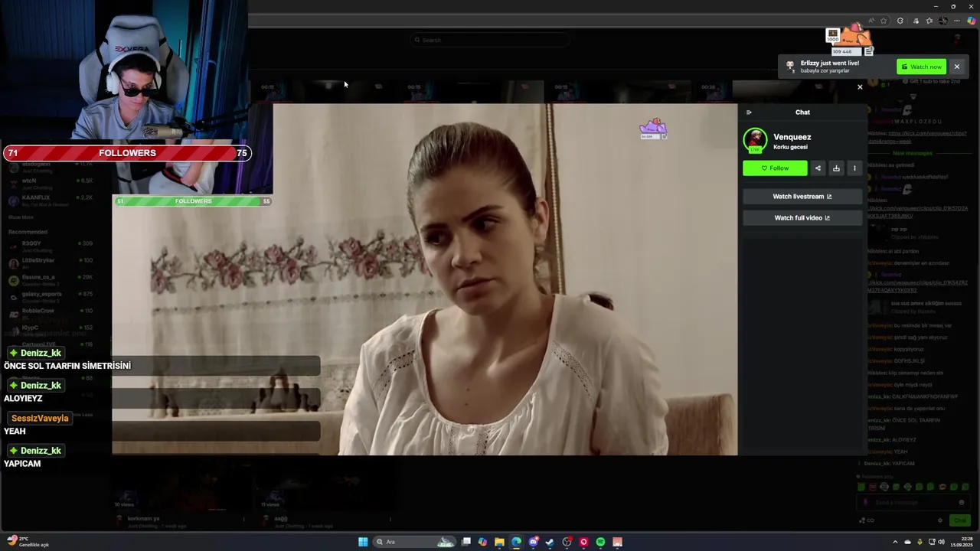The width and height of the screenshot is (980, 551).
Task: Open options for the sağğ clip
Action: (390, 520)
